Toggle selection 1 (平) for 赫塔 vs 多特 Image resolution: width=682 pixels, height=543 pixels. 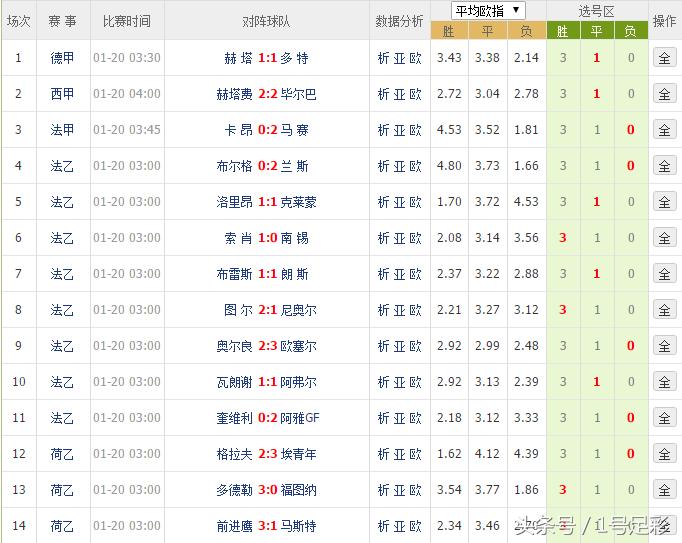[x=597, y=58]
